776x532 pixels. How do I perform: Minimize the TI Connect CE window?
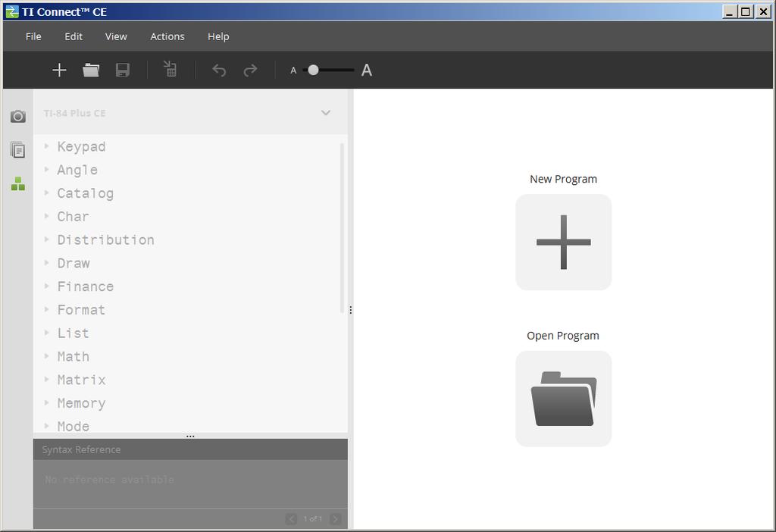[x=730, y=11]
